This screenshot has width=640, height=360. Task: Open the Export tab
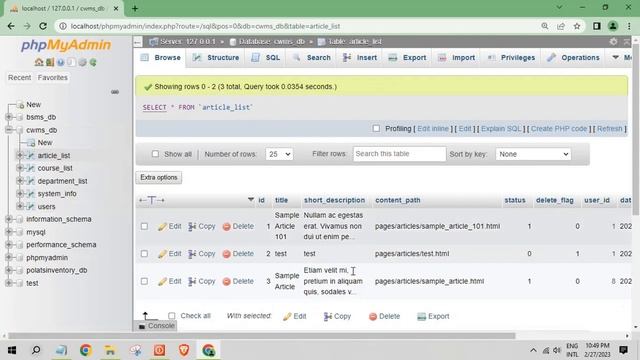(x=407, y=58)
